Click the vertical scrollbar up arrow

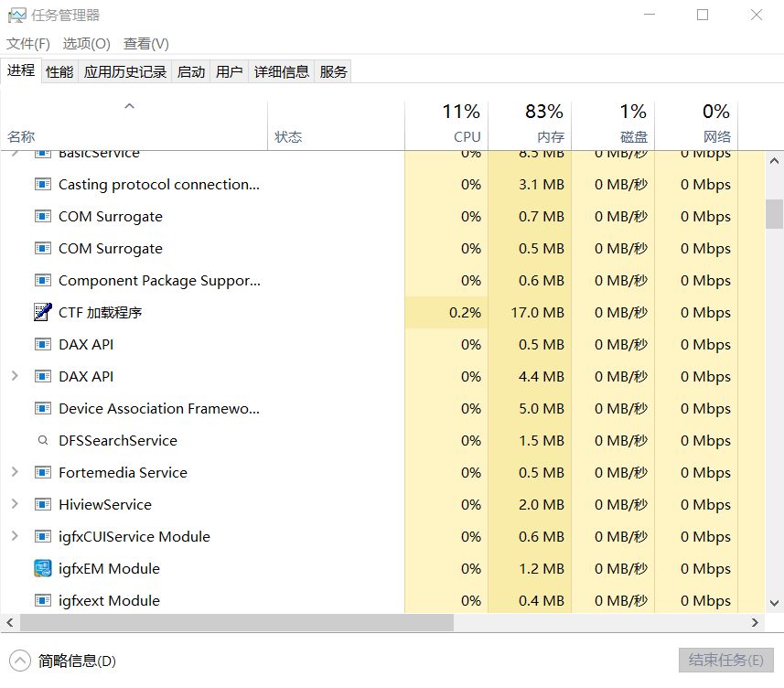774,161
